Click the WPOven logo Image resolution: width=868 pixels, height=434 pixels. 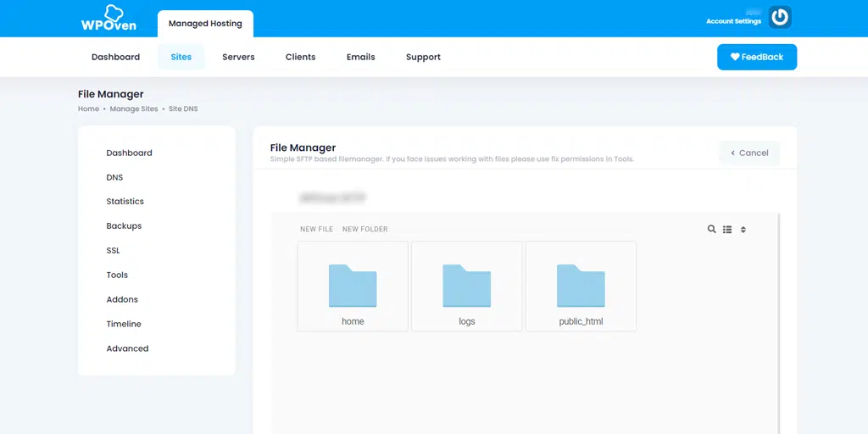pyautogui.click(x=108, y=19)
